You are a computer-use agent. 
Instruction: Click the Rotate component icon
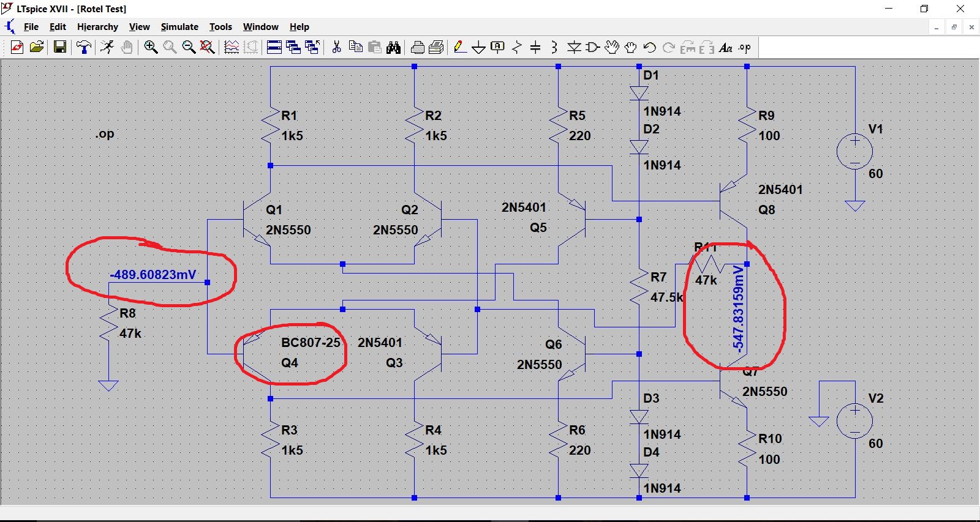688,47
